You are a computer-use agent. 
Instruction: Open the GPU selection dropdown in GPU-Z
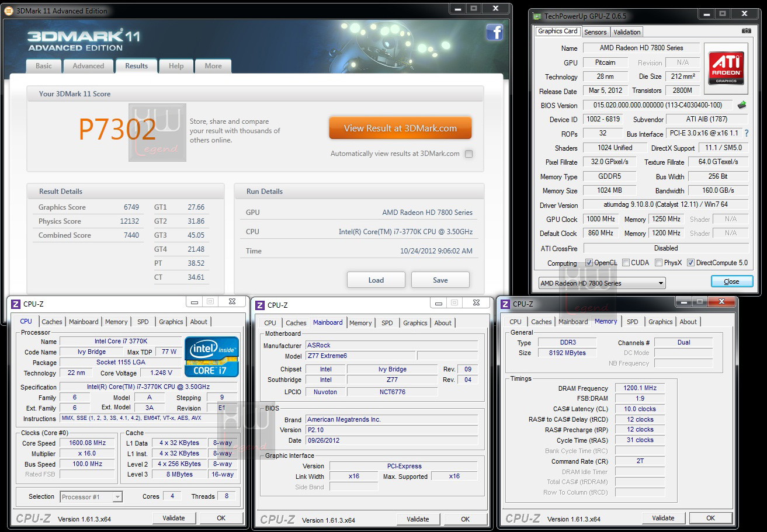[x=602, y=283]
